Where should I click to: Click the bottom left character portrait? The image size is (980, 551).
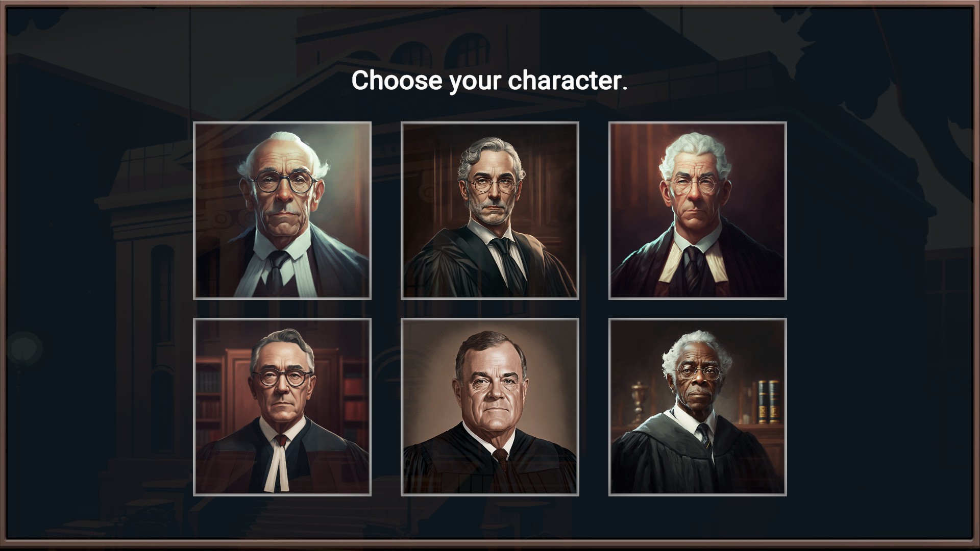pos(282,407)
